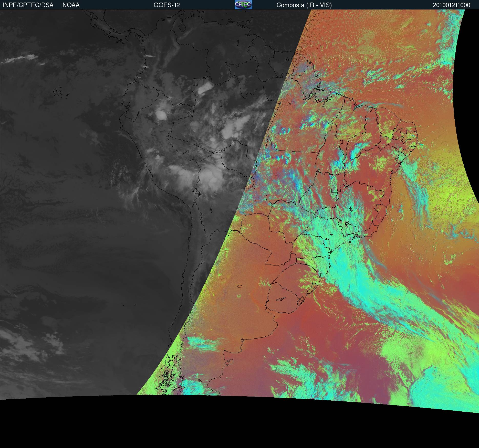Select the NOAA label in the header

71,5
